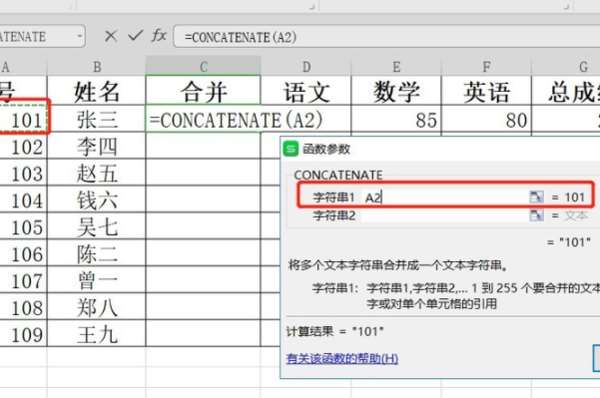Confirm formula with the checkmark icon

click(x=135, y=36)
